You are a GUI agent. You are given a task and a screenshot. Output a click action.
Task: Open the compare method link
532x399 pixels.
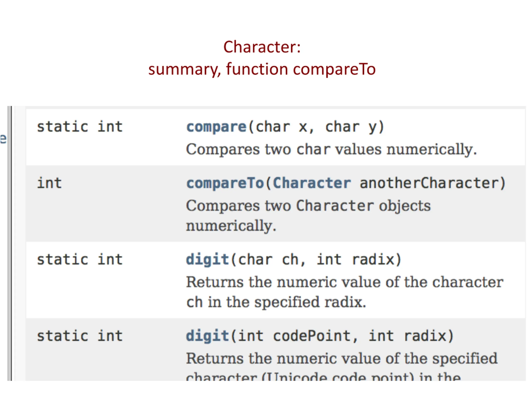(x=217, y=127)
